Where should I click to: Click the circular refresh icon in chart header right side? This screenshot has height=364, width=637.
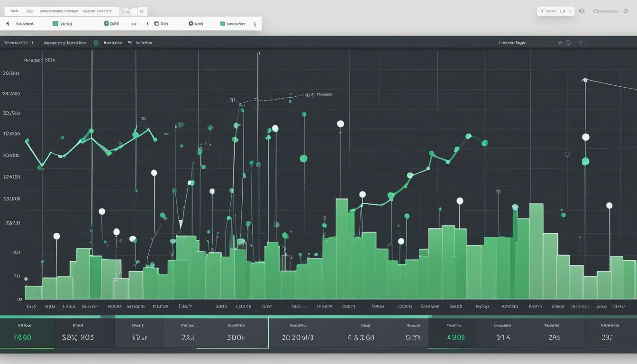(568, 43)
